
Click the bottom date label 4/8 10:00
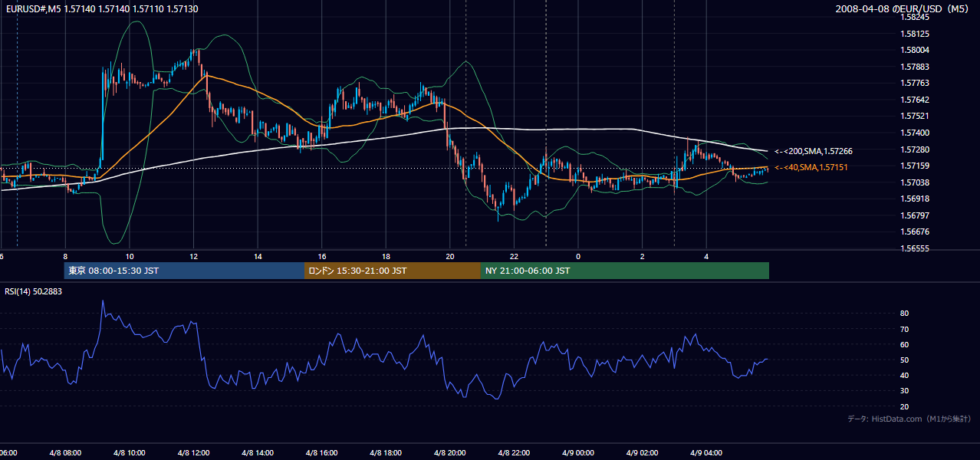[x=129, y=452]
